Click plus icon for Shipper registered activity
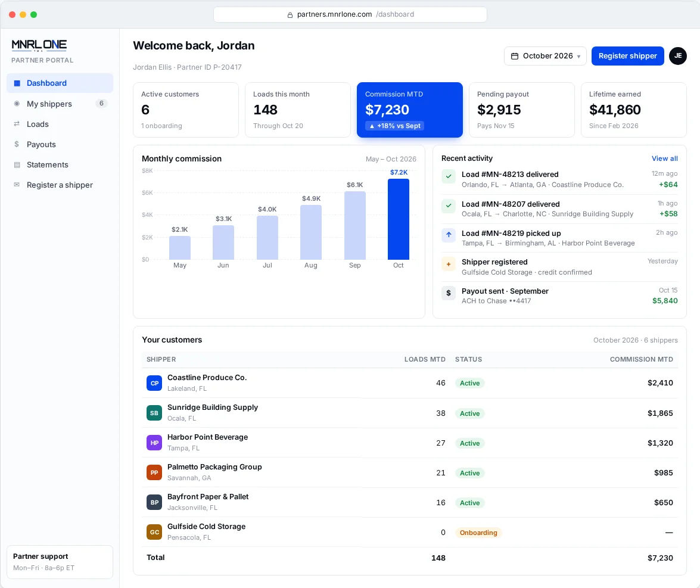The height and width of the screenshot is (588, 700). (449, 264)
